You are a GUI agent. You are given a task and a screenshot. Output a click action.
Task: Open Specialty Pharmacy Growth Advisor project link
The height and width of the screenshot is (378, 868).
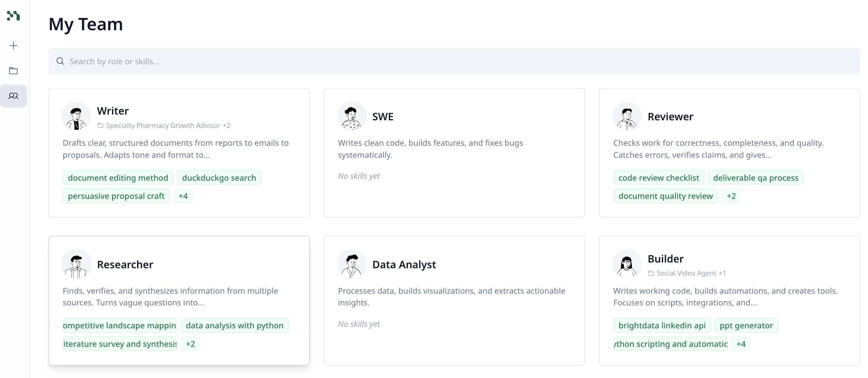[x=163, y=125]
